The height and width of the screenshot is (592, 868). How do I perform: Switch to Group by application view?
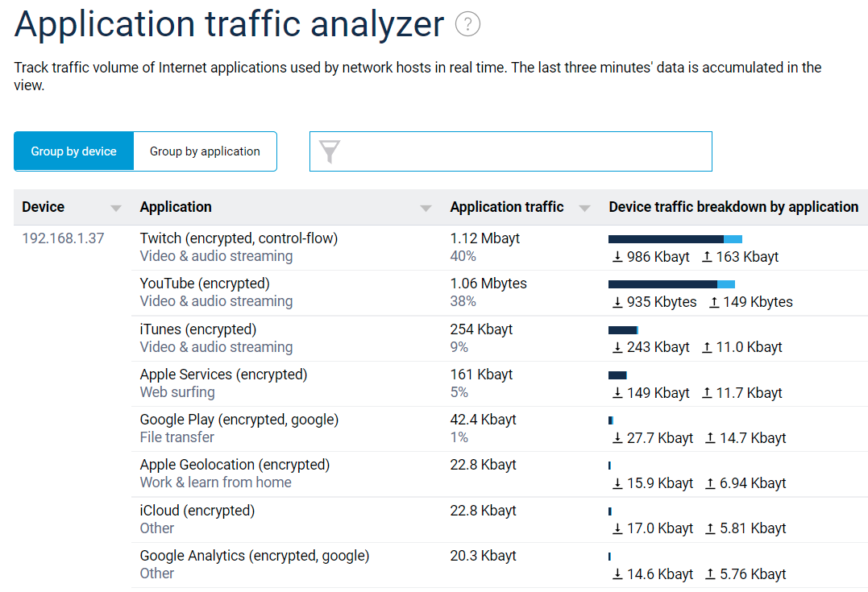pos(205,151)
